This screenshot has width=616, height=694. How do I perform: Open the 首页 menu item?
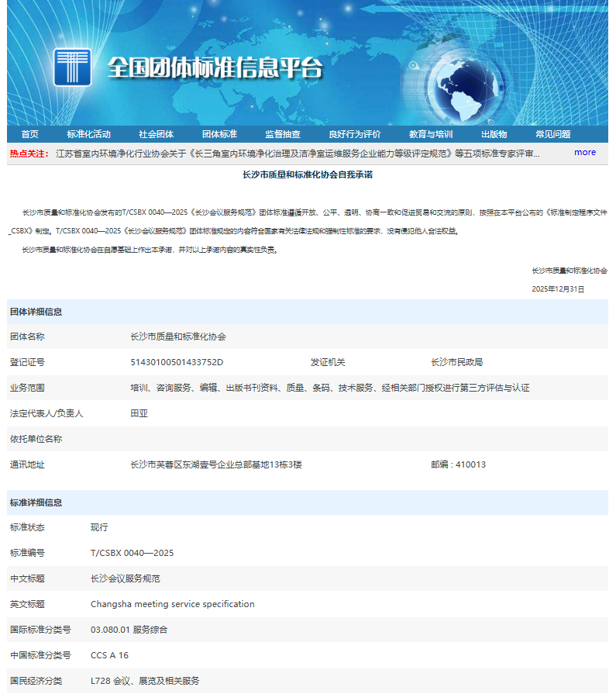click(29, 134)
